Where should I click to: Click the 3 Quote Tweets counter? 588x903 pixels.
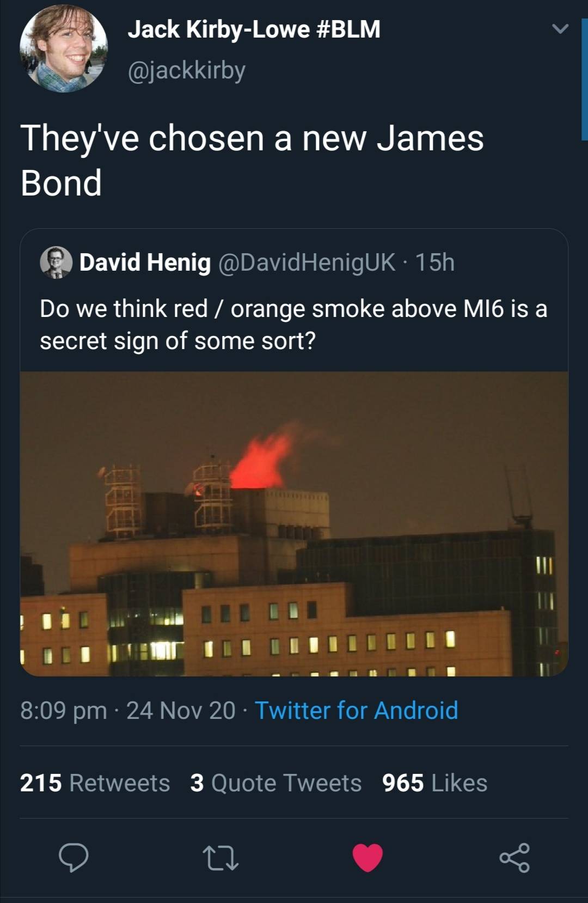275,783
